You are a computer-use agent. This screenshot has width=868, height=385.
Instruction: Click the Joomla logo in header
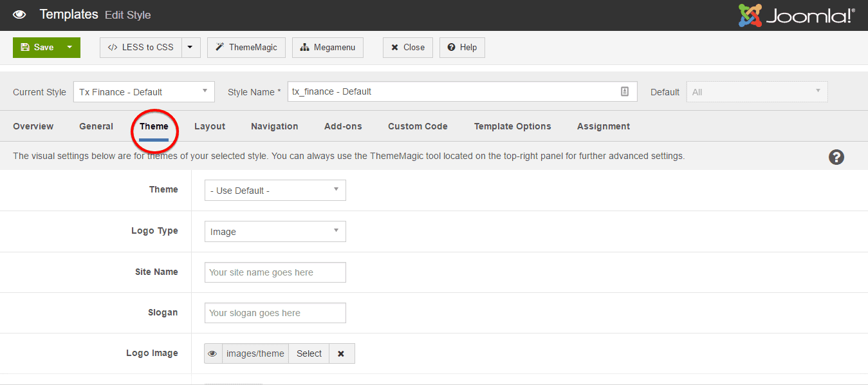[796, 15]
